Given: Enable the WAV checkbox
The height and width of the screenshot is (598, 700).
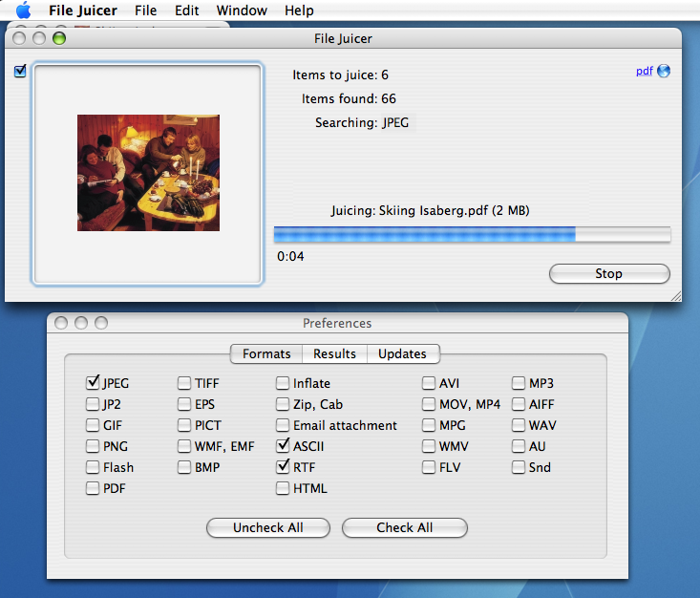Looking at the screenshot, I should [x=519, y=425].
